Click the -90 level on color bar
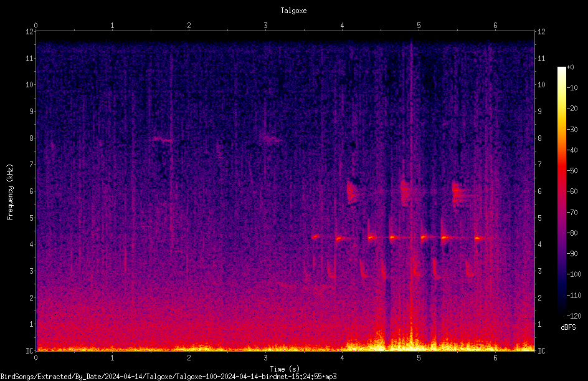588x381 pixels. pos(572,254)
